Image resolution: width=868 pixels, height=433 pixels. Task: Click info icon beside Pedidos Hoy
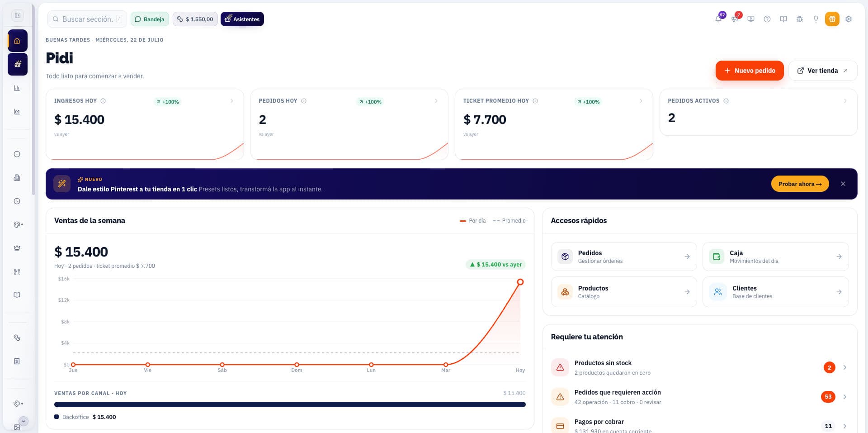tap(304, 101)
